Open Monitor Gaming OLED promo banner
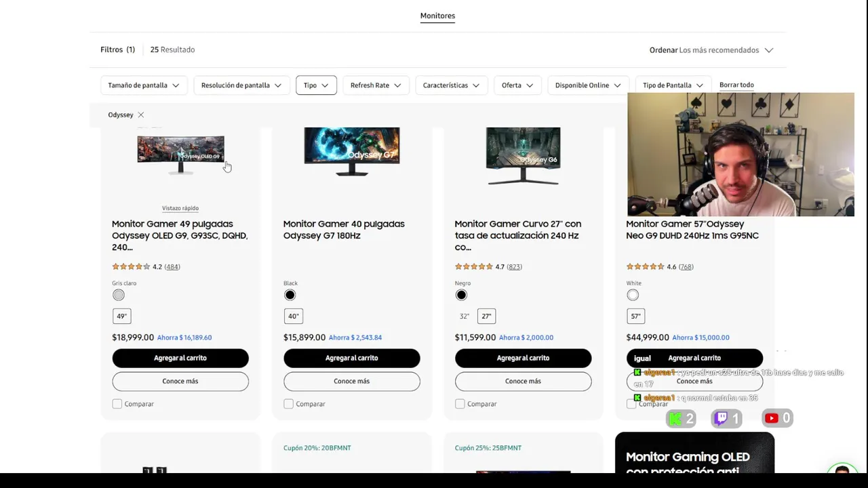868x488 pixels. click(x=694, y=453)
